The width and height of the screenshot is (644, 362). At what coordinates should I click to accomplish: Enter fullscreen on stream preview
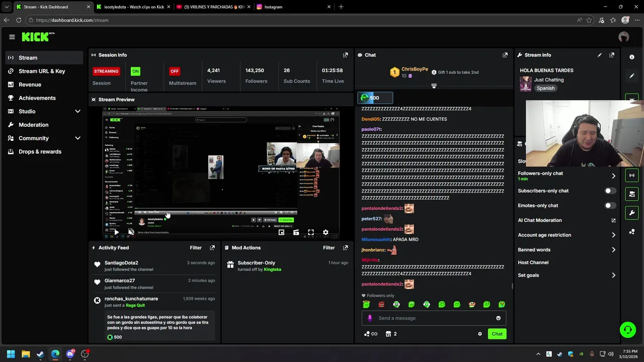[311, 232]
